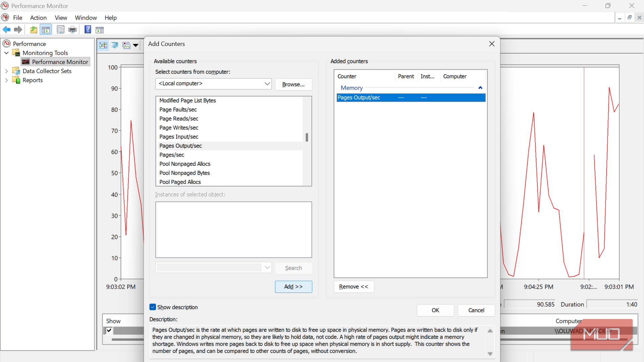Select Performance Monitor in the tree
The width and height of the screenshot is (644, 362).
pos(56,62)
